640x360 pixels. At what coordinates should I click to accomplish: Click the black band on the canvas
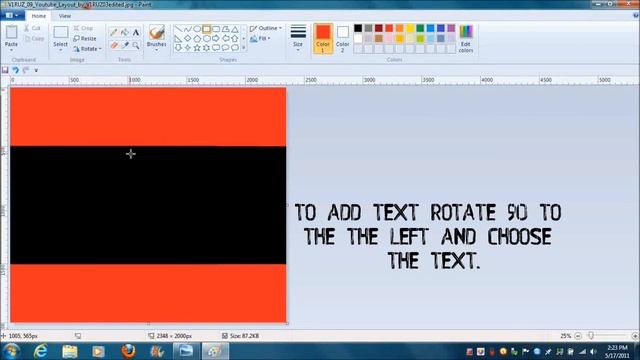(x=148, y=205)
